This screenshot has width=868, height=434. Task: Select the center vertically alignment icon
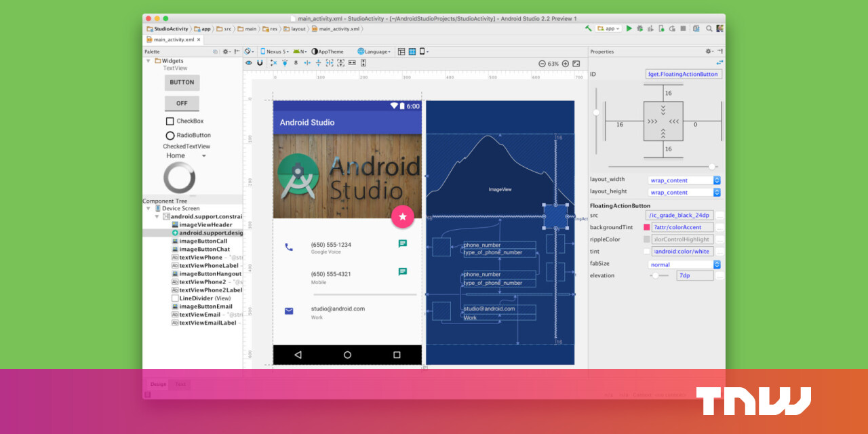click(319, 63)
